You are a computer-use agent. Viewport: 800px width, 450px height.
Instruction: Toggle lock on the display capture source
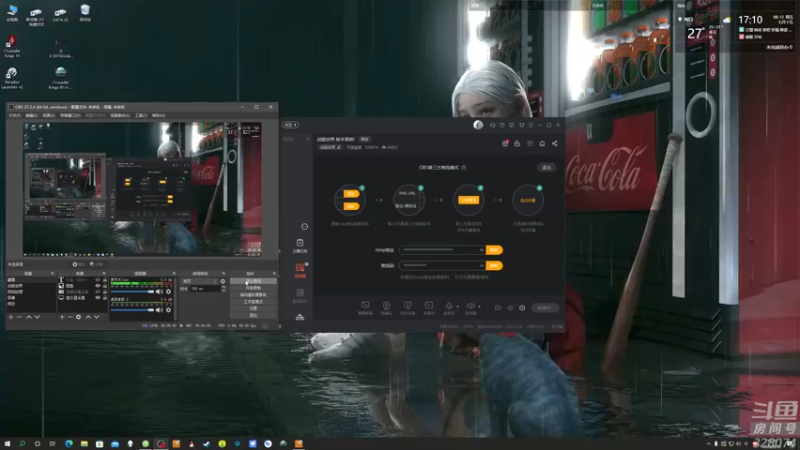(105, 297)
